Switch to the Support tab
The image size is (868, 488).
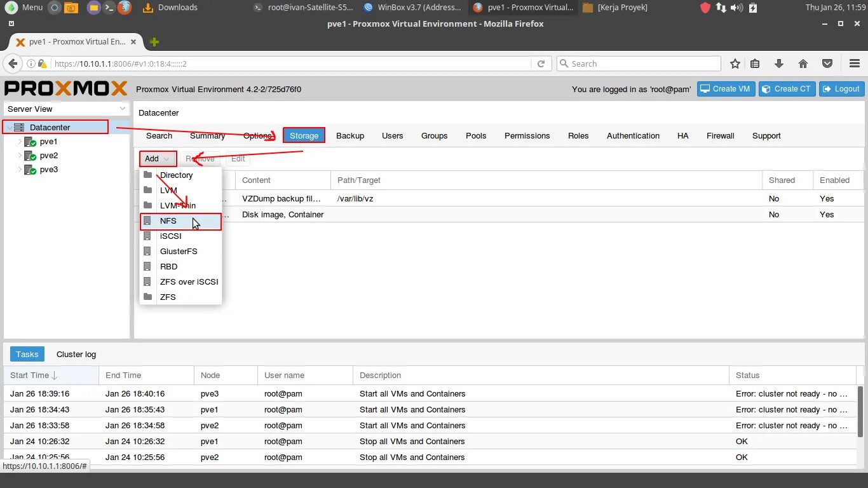(x=766, y=135)
